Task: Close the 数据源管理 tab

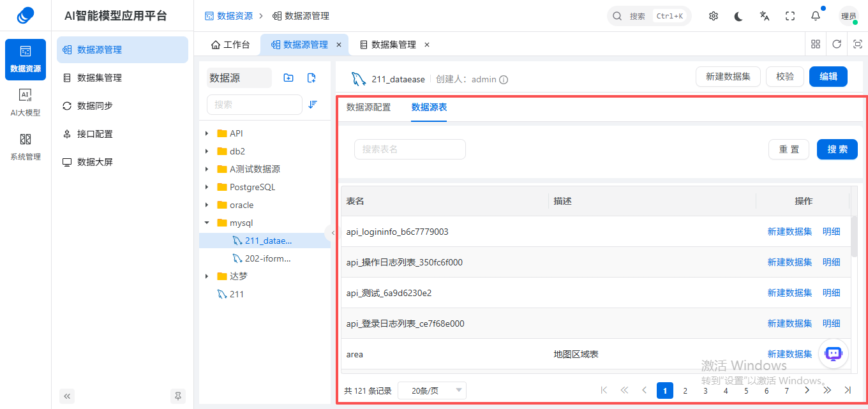Action: pos(339,45)
